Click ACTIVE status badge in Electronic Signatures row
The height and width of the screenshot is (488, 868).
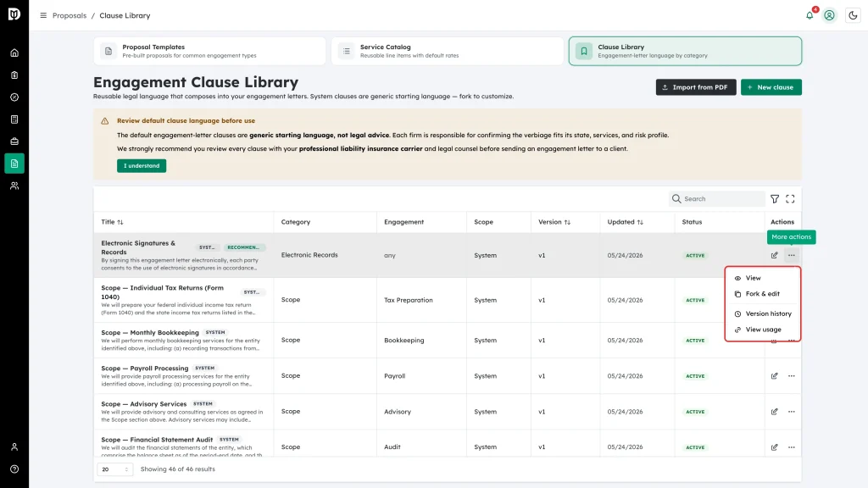pyautogui.click(x=695, y=256)
